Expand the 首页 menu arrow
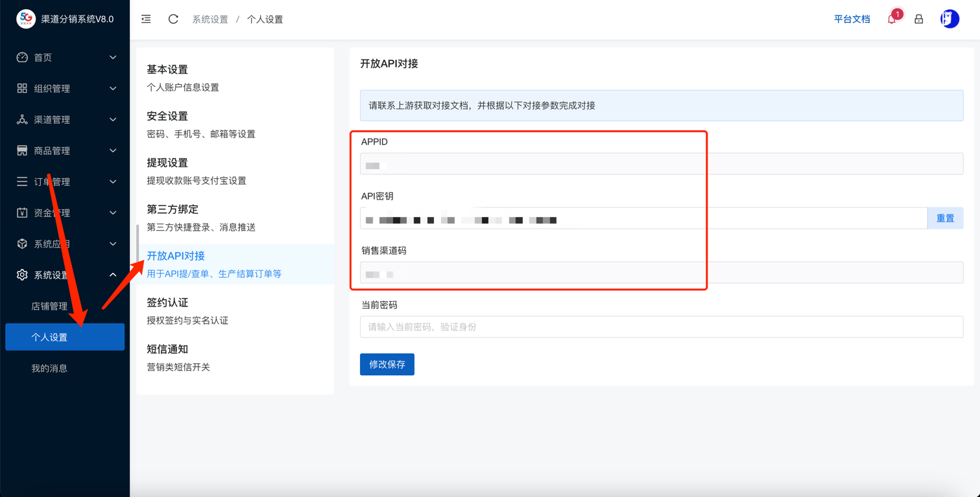The height and width of the screenshot is (497, 980). (x=112, y=57)
